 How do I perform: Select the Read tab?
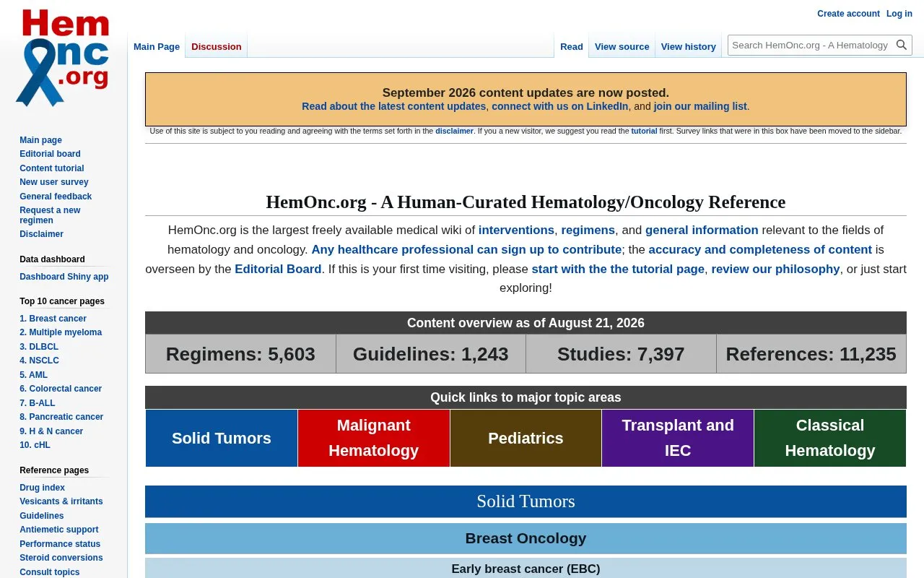coord(572,46)
